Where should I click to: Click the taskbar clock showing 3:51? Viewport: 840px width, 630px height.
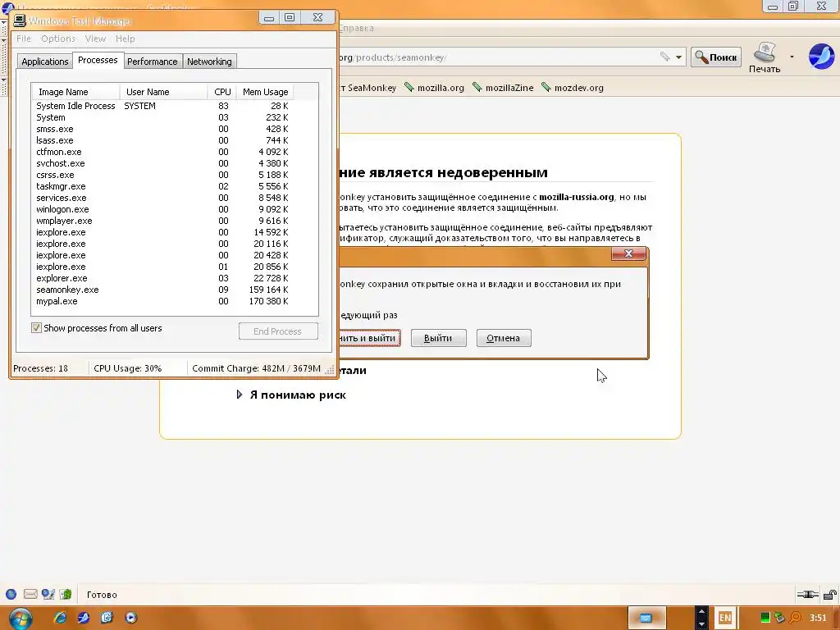pos(818,618)
